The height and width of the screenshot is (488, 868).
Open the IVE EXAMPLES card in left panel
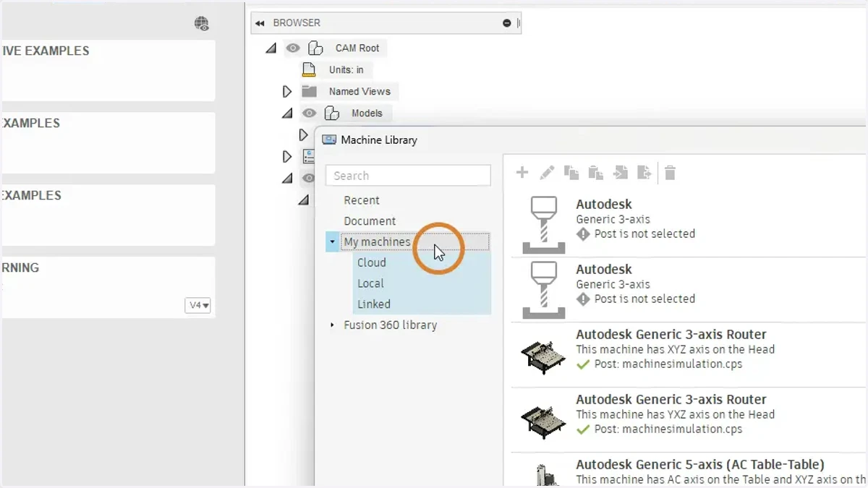point(109,70)
